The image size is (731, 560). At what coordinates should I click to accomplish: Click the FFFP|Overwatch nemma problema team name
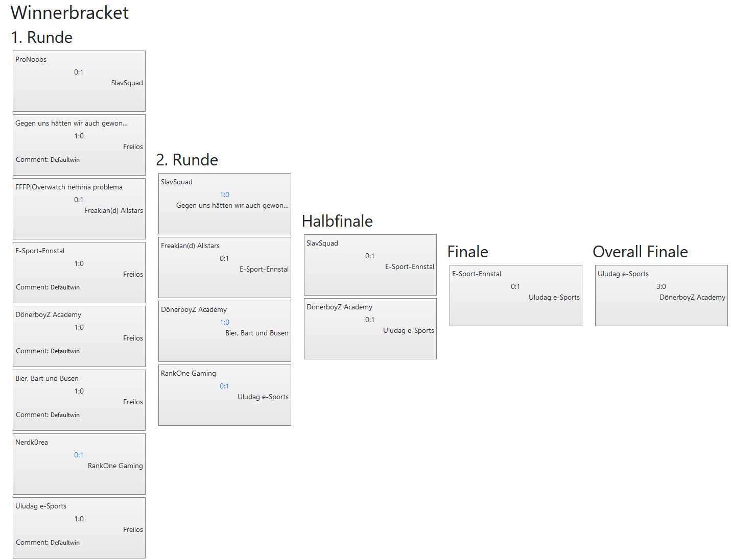[x=69, y=187]
